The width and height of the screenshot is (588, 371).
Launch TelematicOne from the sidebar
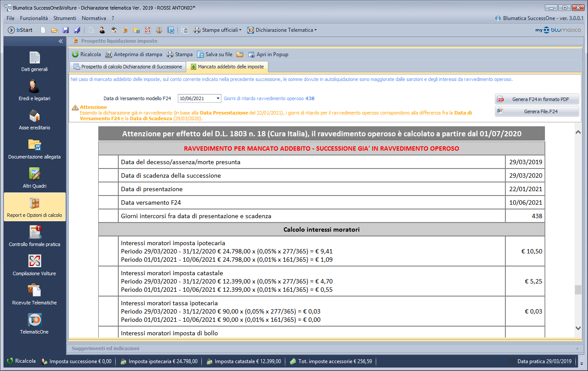(35, 324)
